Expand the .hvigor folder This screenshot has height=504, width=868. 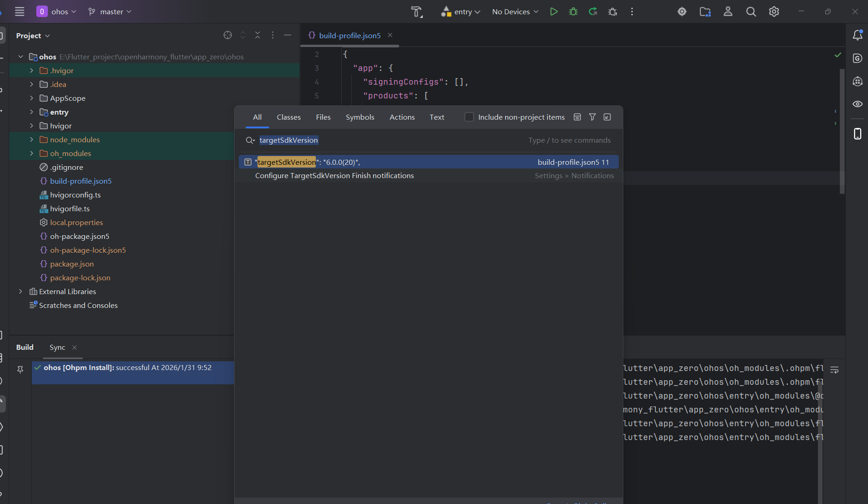coord(31,70)
